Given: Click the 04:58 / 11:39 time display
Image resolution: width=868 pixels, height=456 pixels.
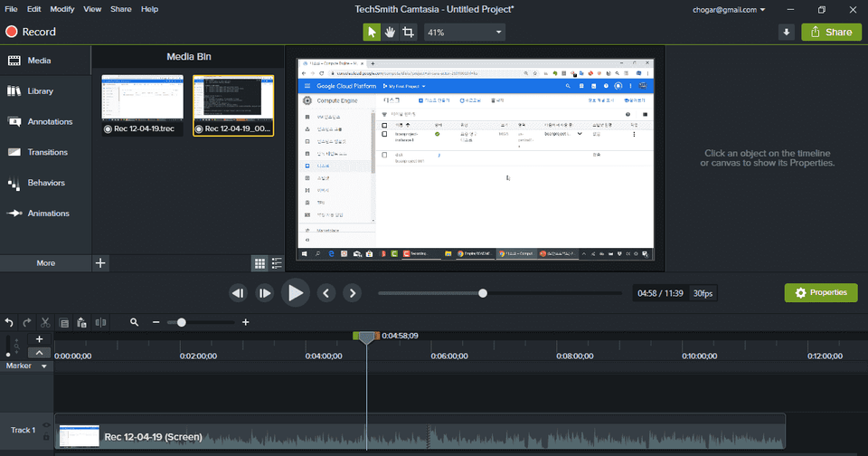Looking at the screenshot, I should (660, 293).
